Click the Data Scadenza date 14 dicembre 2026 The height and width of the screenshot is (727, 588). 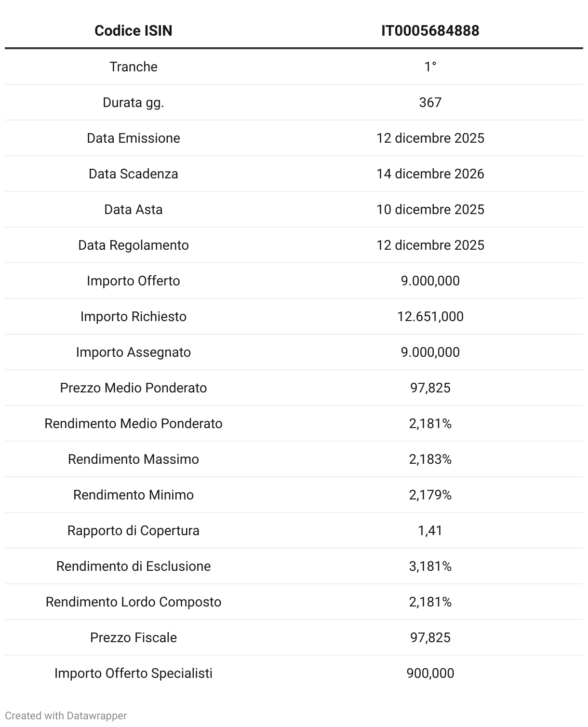point(430,174)
